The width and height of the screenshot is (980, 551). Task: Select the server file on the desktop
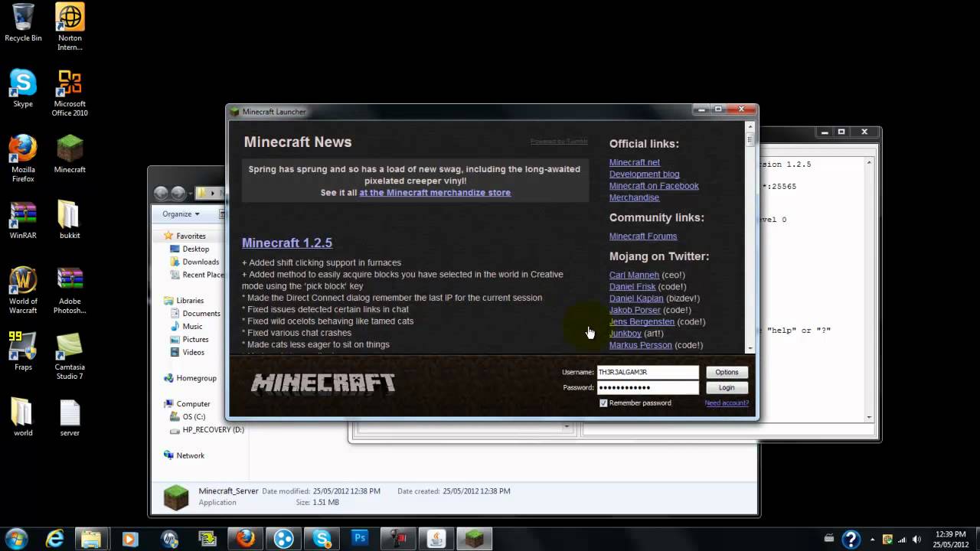tap(70, 418)
